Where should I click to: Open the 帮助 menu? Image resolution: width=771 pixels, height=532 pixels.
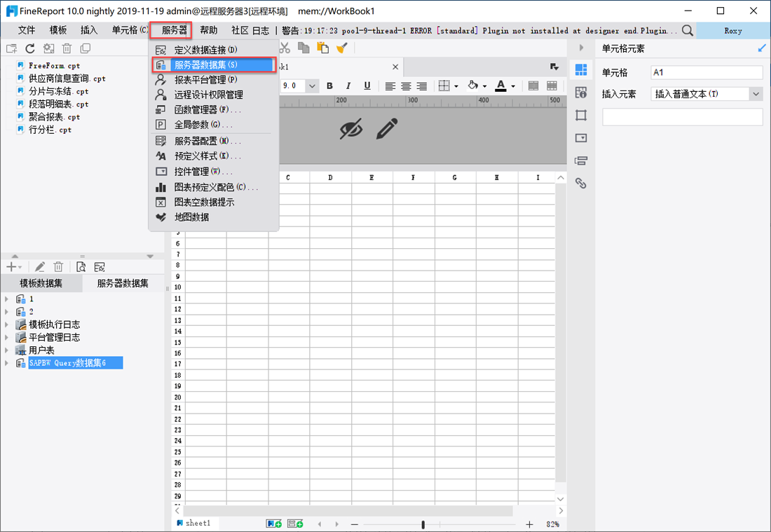pyautogui.click(x=208, y=30)
